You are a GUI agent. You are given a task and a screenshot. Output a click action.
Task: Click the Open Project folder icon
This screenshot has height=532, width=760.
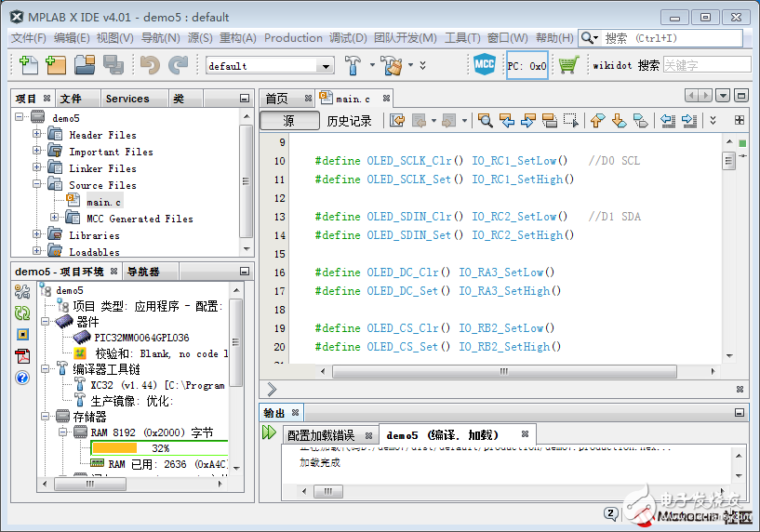tap(85, 65)
